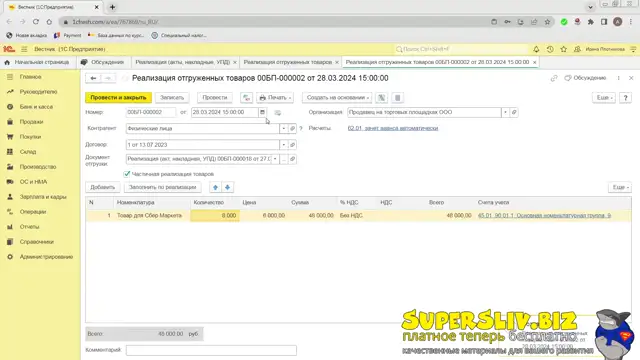Open Продажи section in sidebar
The width and height of the screenshot is (640, 360).
click(x=31, y=122)
